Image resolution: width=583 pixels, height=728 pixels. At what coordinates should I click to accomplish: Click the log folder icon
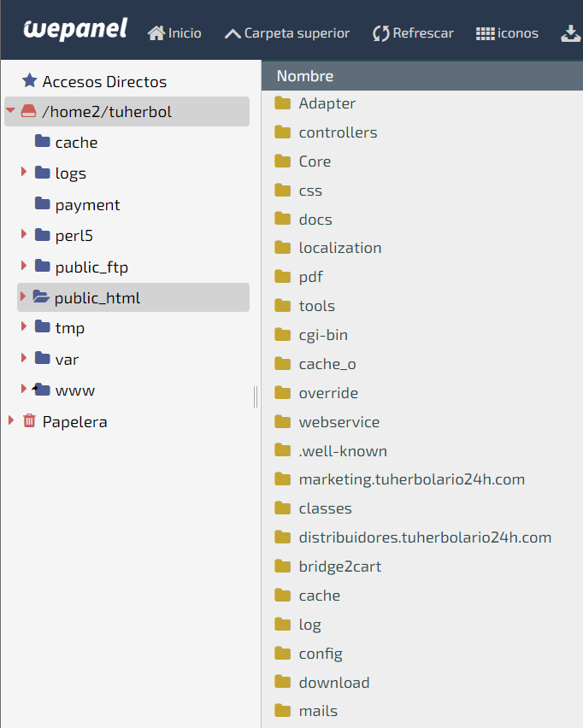click(282, 625)
